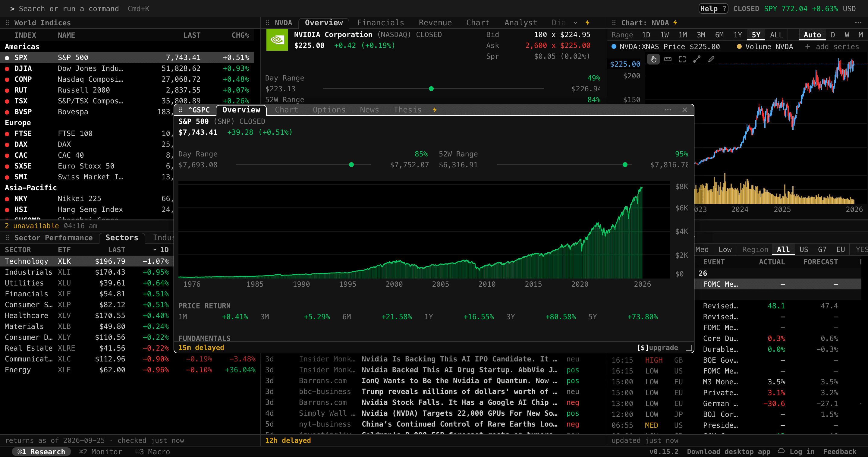This screenshot has height=457, width=868.
Task: Click the lightning bolt beside Chart: NVDA title
Action: click(675, 23)
